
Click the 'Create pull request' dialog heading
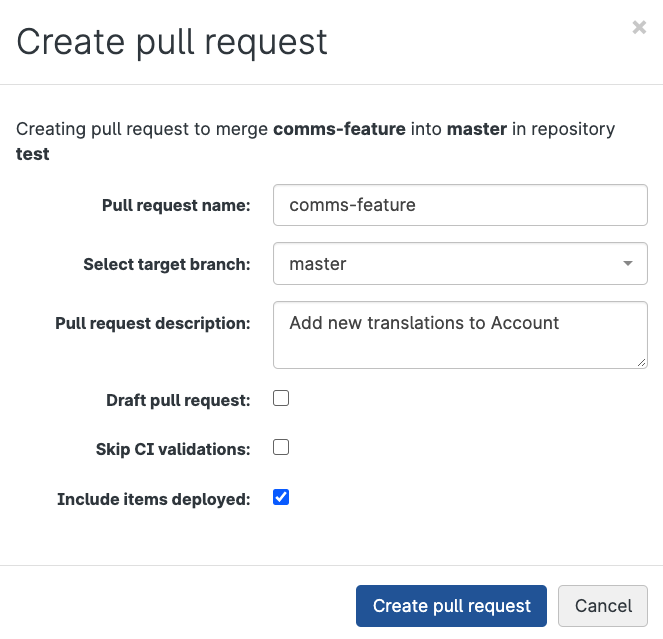[x=172, y=41]
